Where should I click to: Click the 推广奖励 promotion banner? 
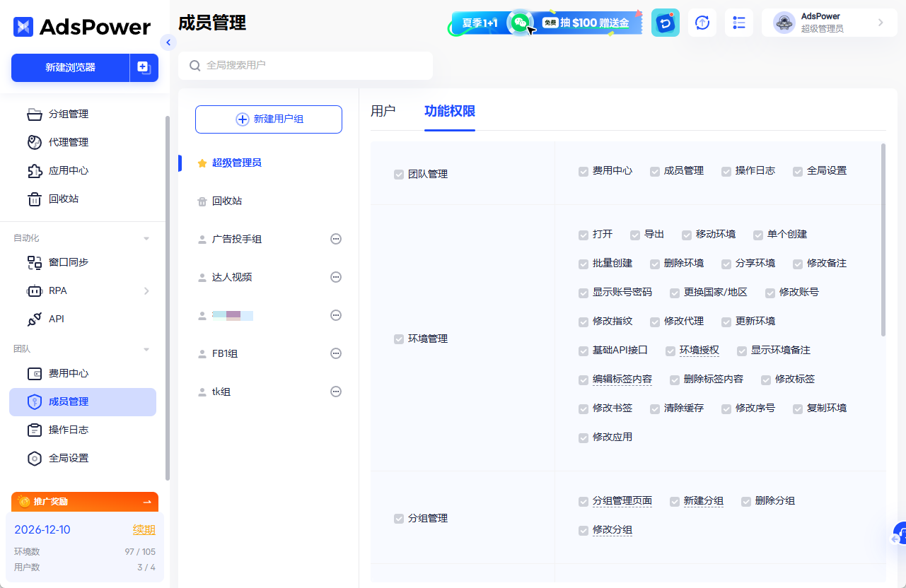click(85, 502)
